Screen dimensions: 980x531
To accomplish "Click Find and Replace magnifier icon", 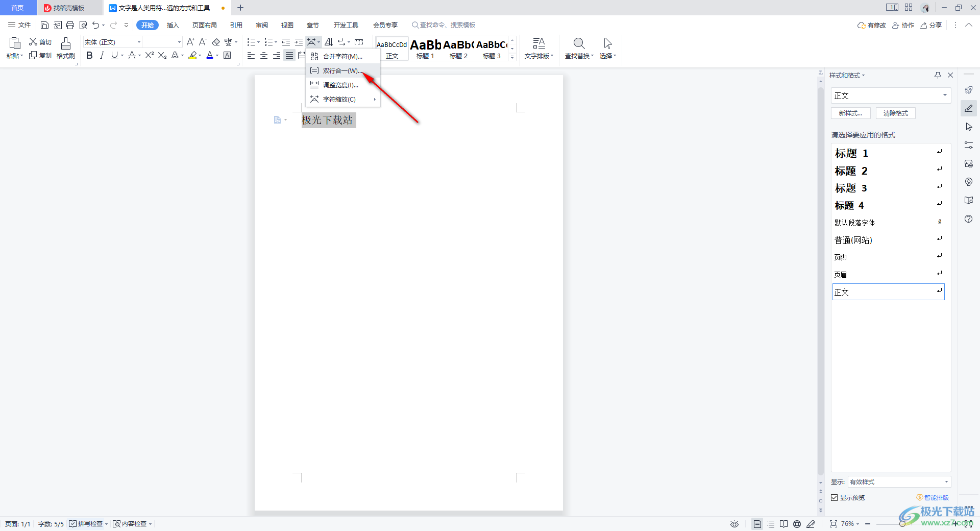I will click(x=579, y=43).
